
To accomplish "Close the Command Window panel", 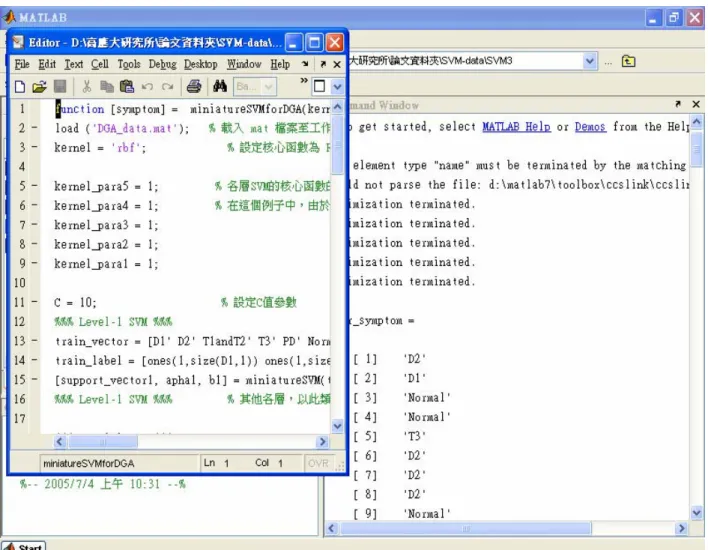I will (x=696, y=104).
